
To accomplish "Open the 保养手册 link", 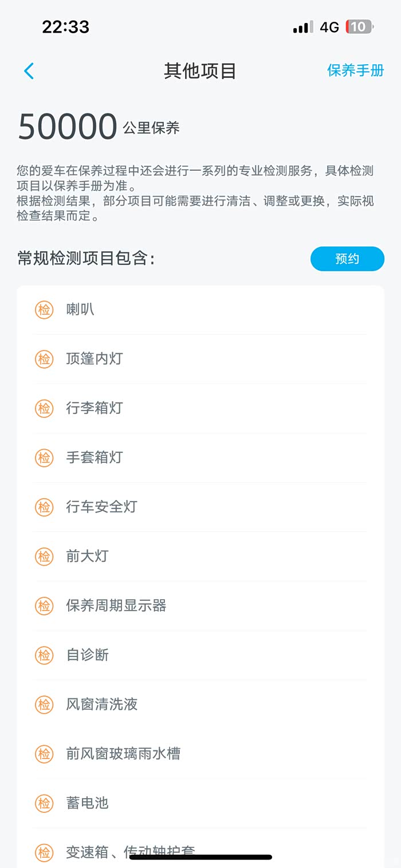I will click(355, 71).
